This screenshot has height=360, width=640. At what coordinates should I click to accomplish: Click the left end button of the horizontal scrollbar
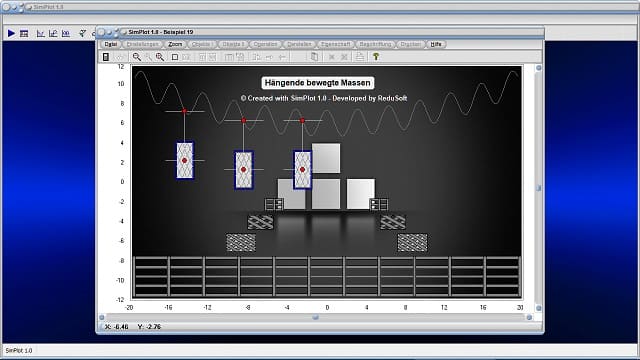point(102,317)
